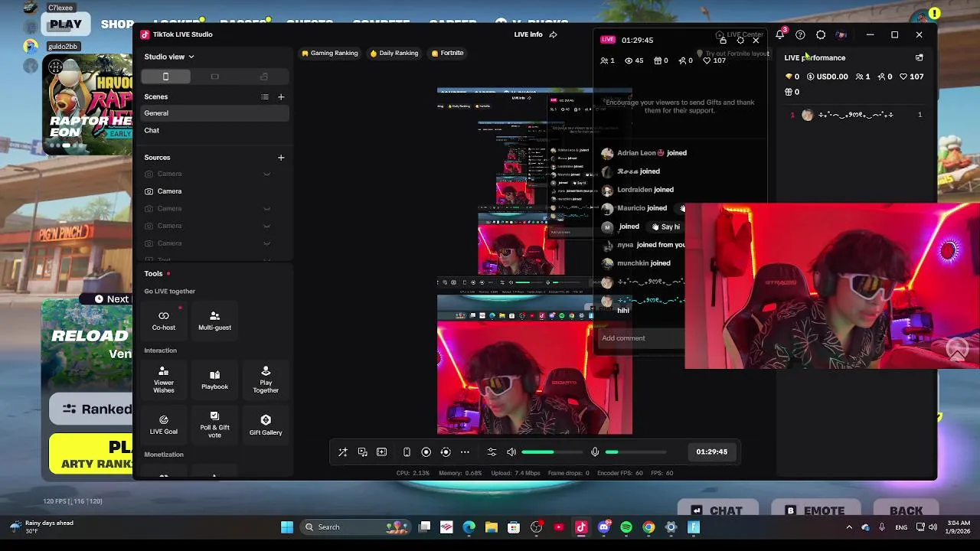The height and width of the screenshot is (551, 980).
Task: Toggle visibility of third Camera source
Action: (x=266, y=208)
